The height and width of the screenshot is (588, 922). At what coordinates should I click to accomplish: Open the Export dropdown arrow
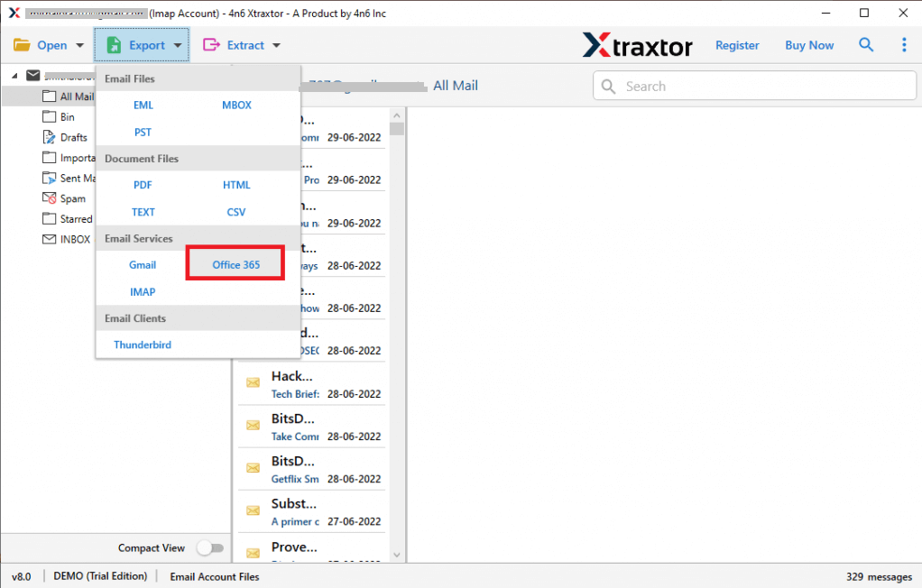point(176,44)
